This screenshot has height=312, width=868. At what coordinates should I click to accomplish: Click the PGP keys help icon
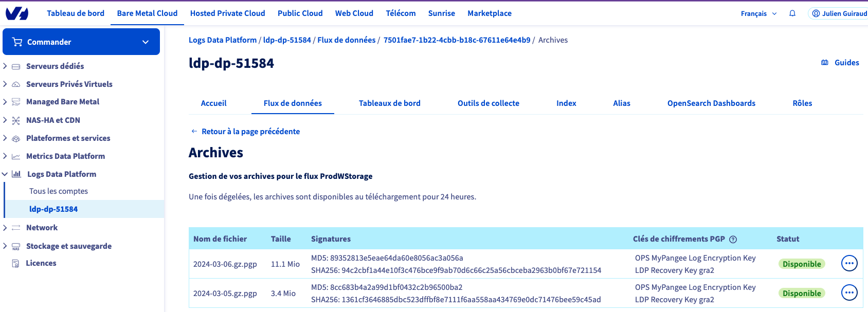coord(733,239)
